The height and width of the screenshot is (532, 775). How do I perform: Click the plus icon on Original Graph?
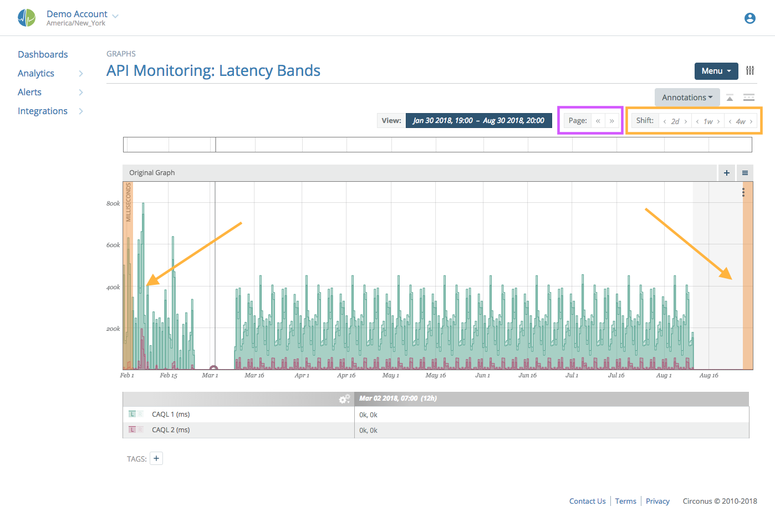pyautogui.click(x=726, y=173)
